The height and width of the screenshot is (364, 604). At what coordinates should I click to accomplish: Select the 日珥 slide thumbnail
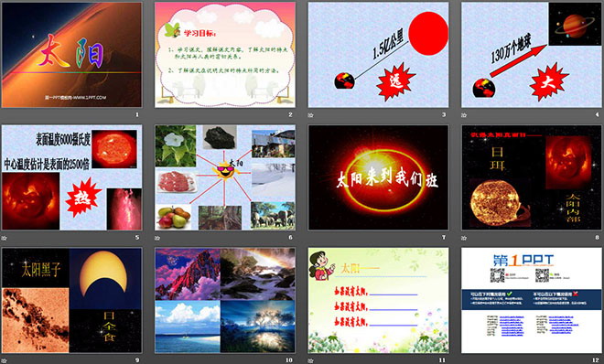coord(532,177)
